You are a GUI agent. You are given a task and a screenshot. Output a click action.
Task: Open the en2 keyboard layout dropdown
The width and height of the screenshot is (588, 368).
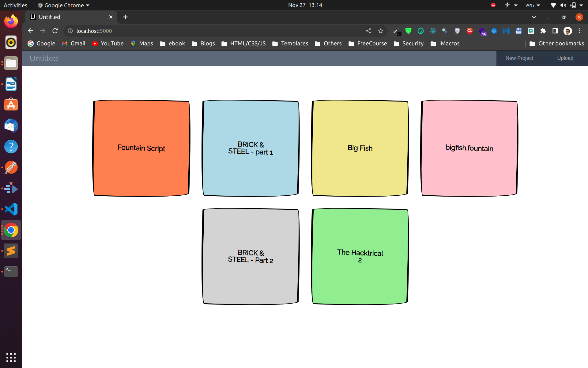click(x=533, y=5)
